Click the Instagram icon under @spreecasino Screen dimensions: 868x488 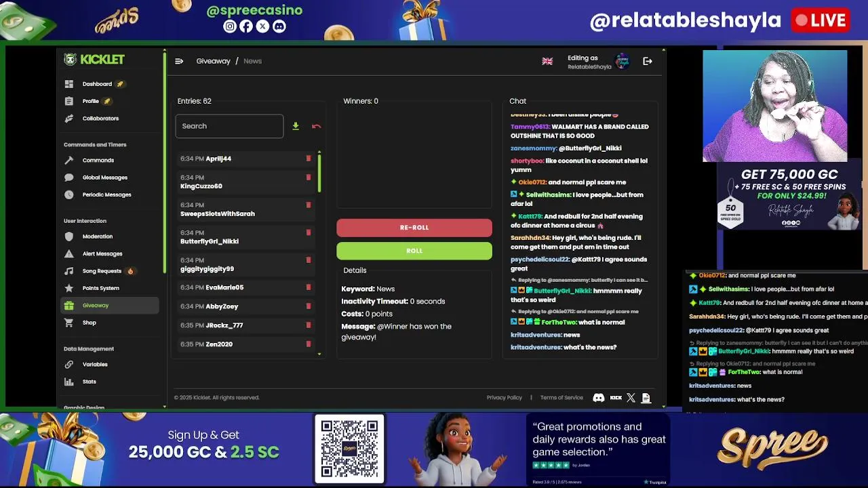pyautogui.click(x=230, y=26)
